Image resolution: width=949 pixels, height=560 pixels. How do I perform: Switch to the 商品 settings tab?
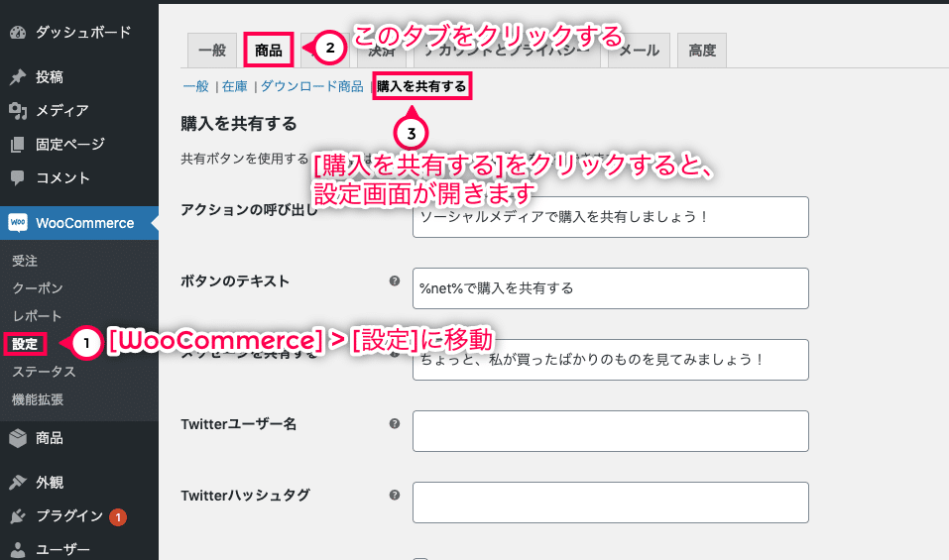tap(269, 51)
